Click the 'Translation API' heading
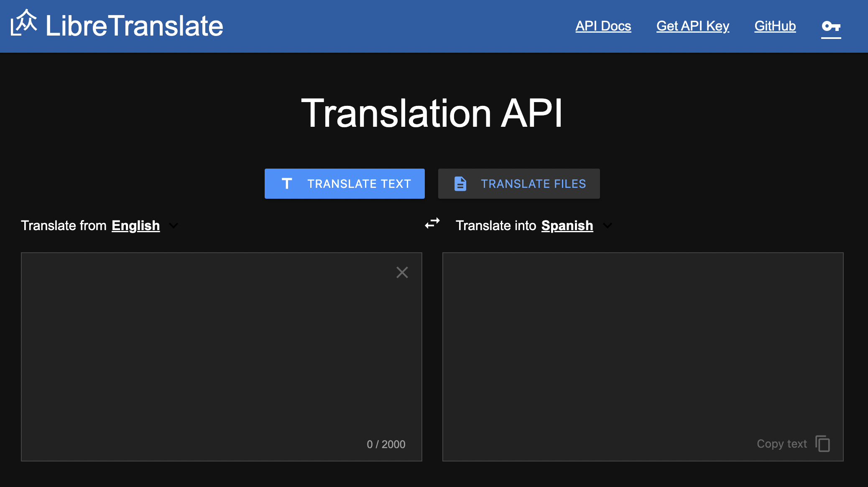This screenshot has height=487, width=868. [432, 113]
